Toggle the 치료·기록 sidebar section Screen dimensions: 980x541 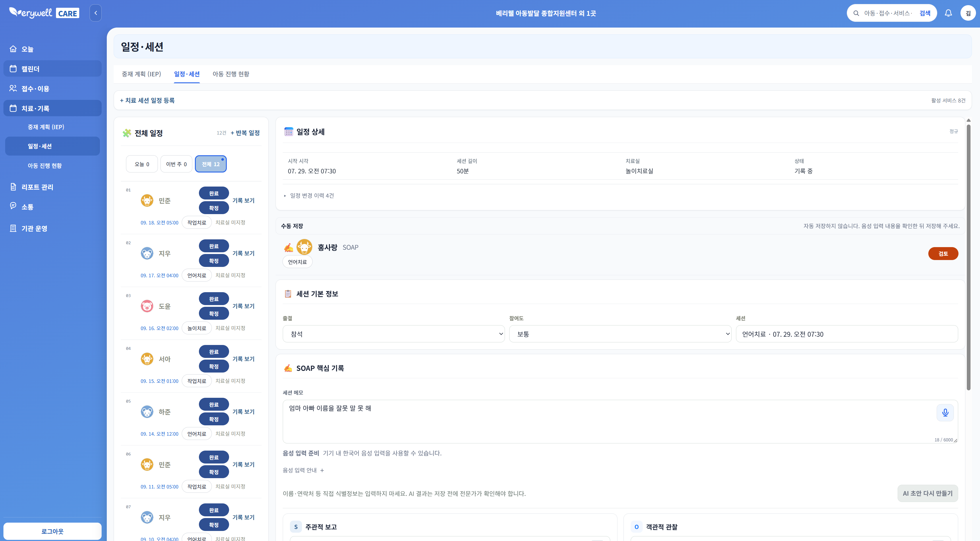click(53, 108)
